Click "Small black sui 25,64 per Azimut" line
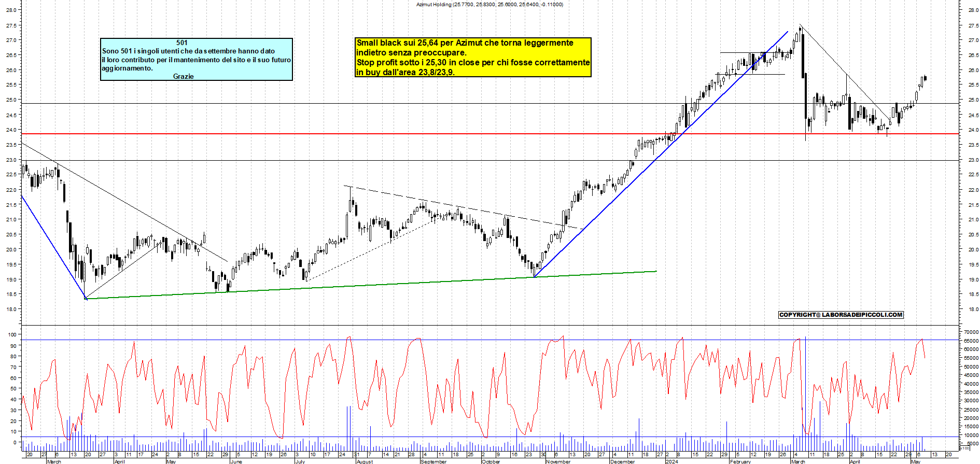980x464 pixels. click(465, 43)
